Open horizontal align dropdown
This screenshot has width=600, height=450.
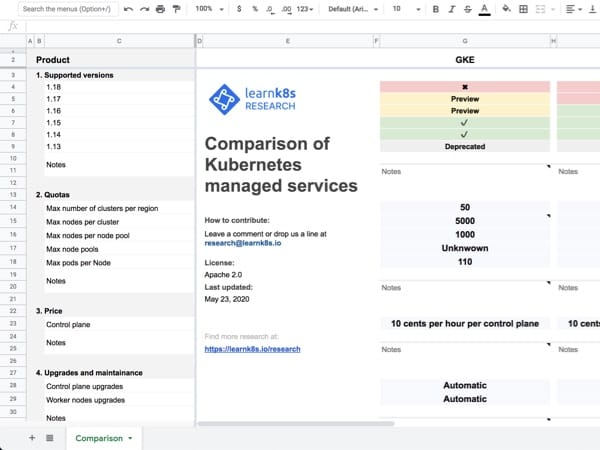[574, 9]
